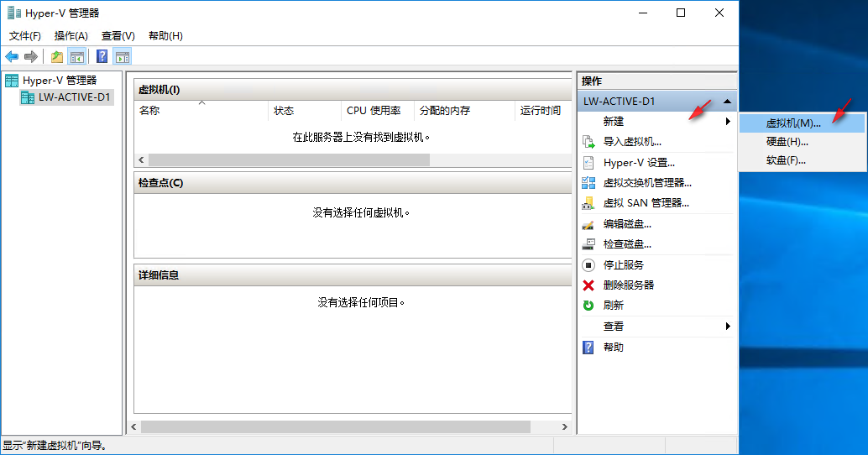This screenshot has width=868, height=455.
Task: Select LW-ACTIVE-D1 tree node
Action: click(x=74, y=97)
